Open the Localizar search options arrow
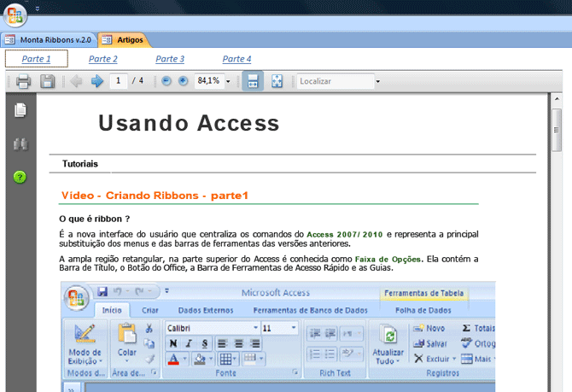This screenshot has height=392, width=572. [378, 82]
